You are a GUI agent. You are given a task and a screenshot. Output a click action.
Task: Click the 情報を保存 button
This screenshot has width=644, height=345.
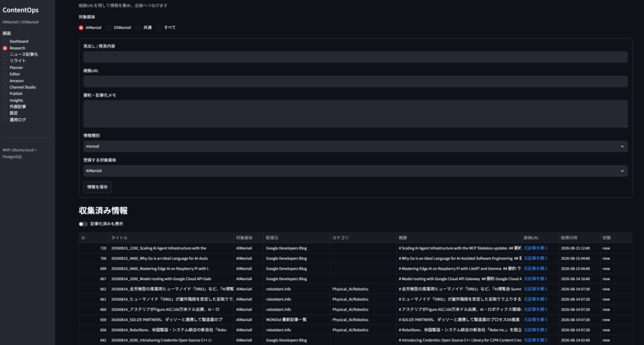97,187
